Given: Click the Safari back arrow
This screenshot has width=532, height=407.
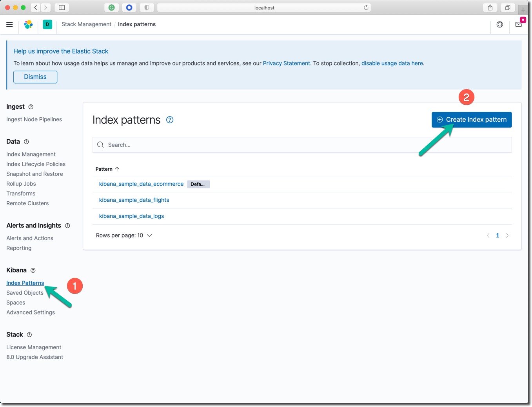Looking at the screenshot, I should coord(36,7).
